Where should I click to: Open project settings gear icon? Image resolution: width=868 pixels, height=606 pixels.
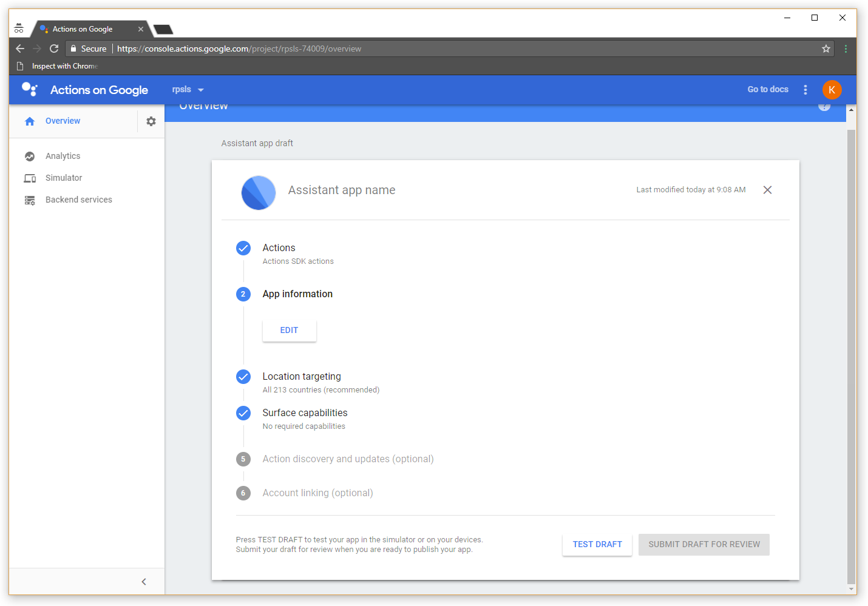[x=151, y=121]
